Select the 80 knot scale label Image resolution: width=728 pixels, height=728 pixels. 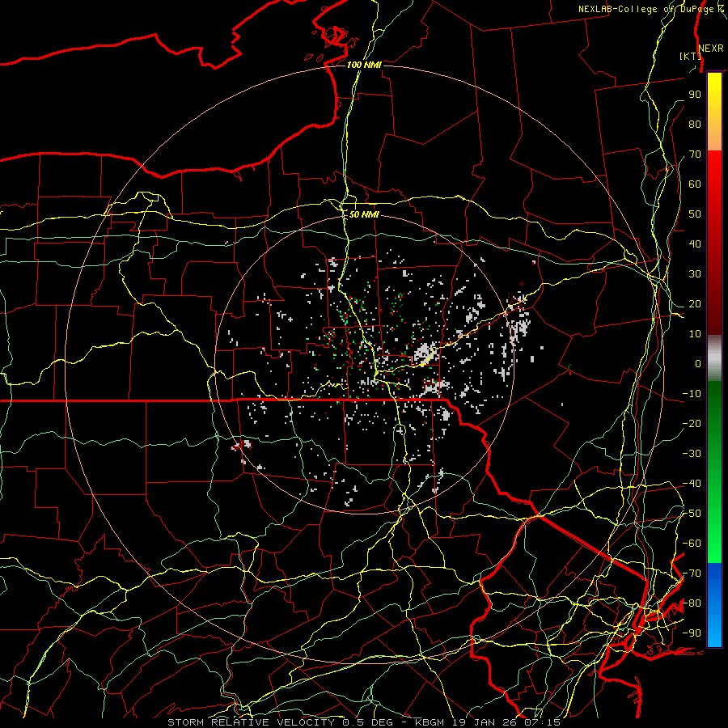pyautogui.click(x=695, y=124)
